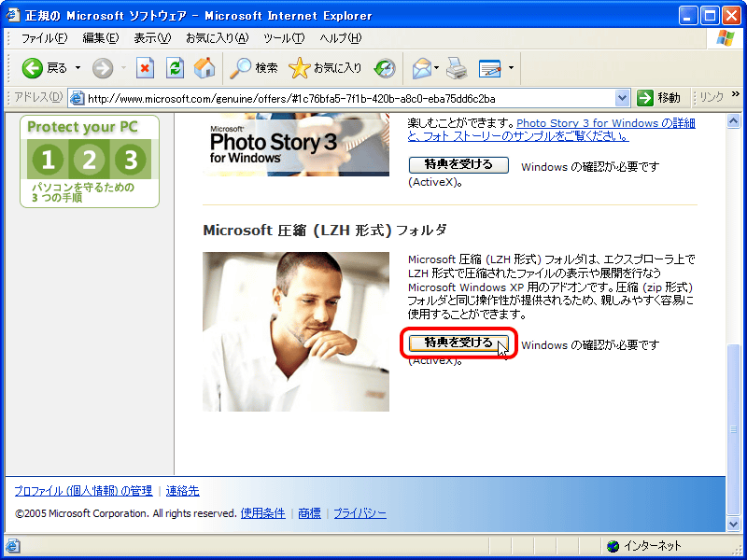Click the Protect your PC banner
This screenshot has height=560, width=747.
tap(90, 161)
